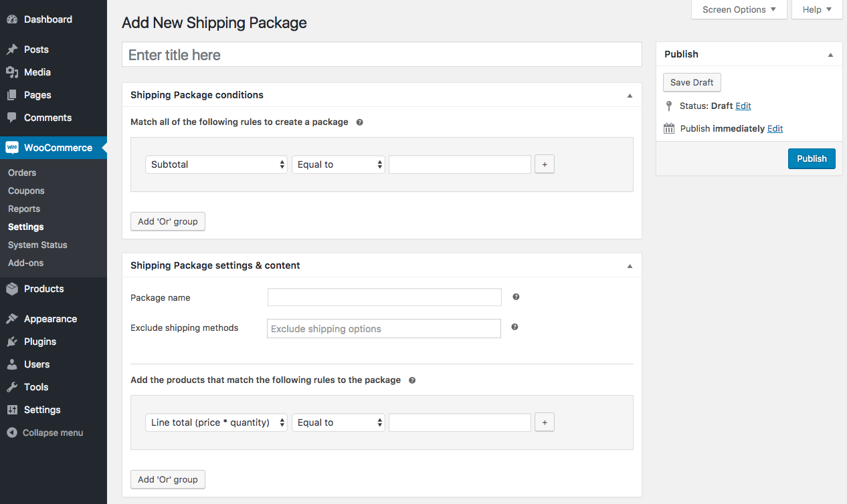The height and width of the screenshot is (504, 847).
Task: Focus the Enter title here field
Action: (x=382, y=55)
